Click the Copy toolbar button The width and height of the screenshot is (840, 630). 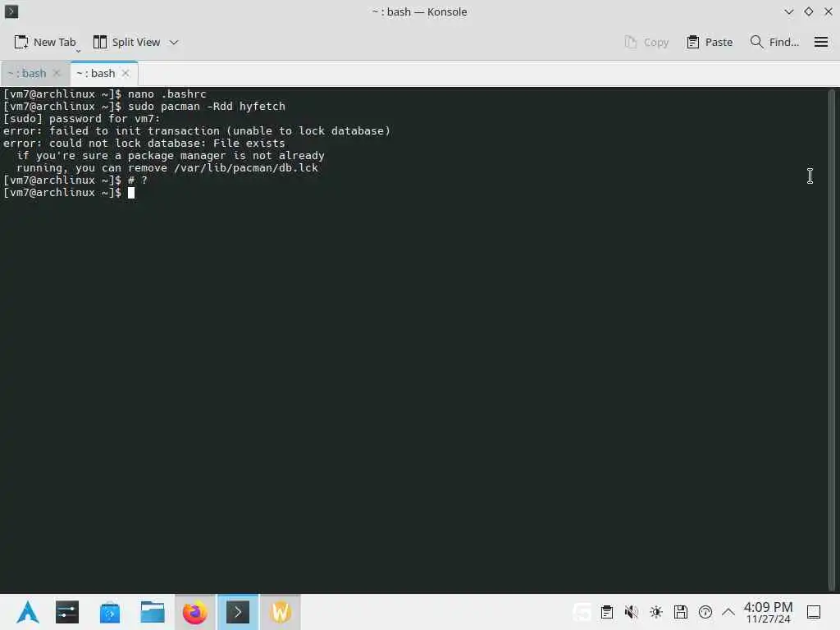646,43
